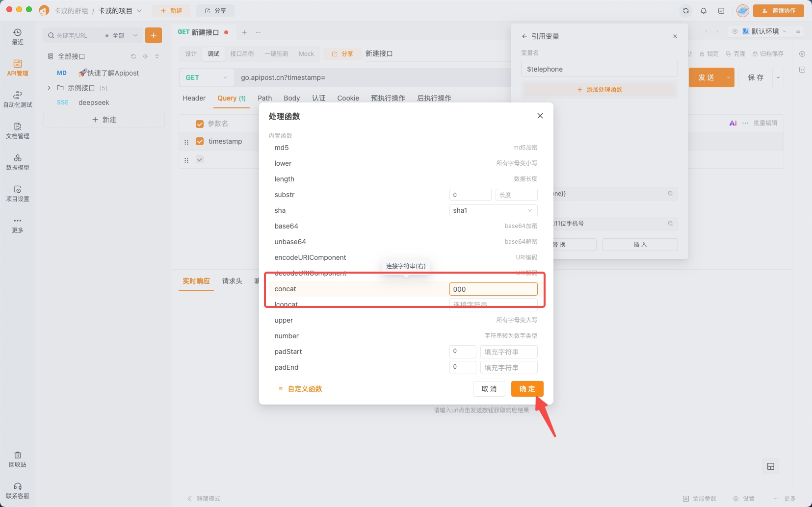Image resolution: width=812 pixels, height=507 pixels.
Task: Open the GET method dropdown
Action: click(206, 77)
